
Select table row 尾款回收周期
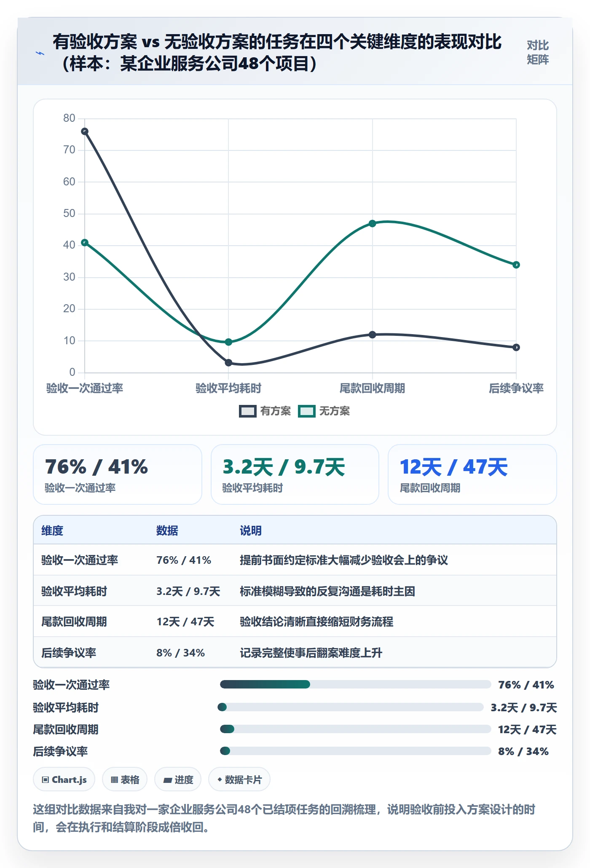pos(295,622)
